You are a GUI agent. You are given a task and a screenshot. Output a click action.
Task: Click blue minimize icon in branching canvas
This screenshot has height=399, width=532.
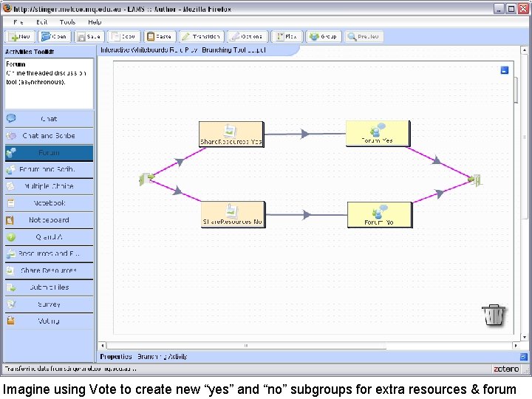point(505,70)
